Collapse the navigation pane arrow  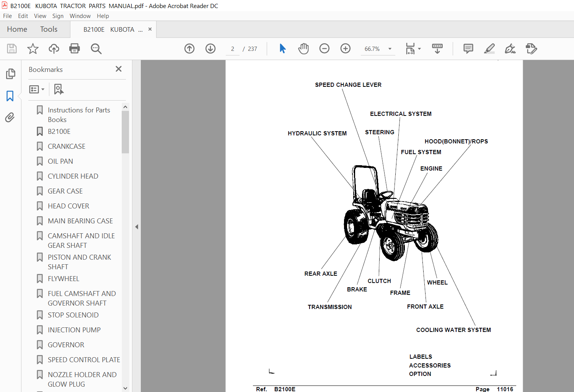click(x=137, y=227)
